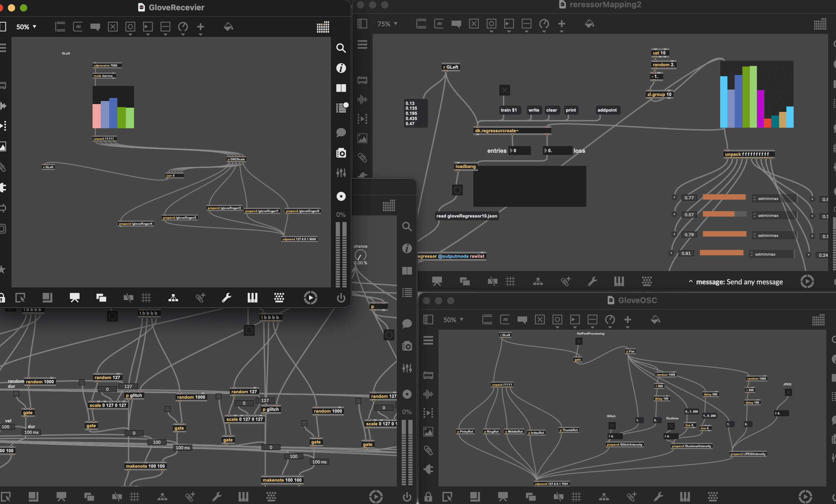This screenshot has height=504, width=836.
Task: Select the dk.regressorcreate~ object
Action: pyautogui.click(x=512, y=131)
